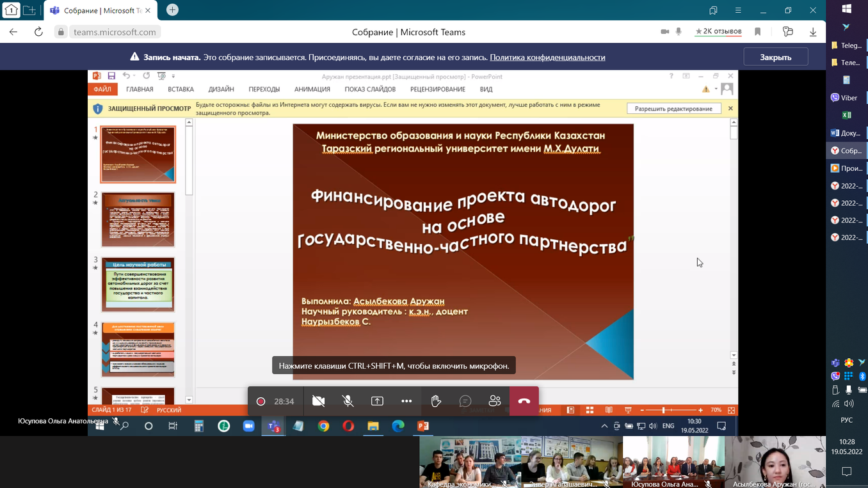Expand quick access toolbar customize arrow

(x=173, y=77)
